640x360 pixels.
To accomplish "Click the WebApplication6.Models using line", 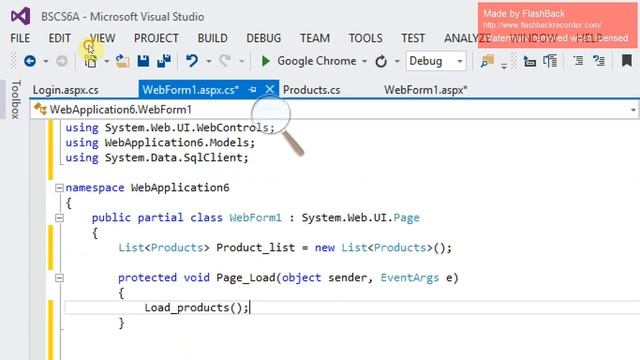I will pyautogui.click(x=160, y=142).
